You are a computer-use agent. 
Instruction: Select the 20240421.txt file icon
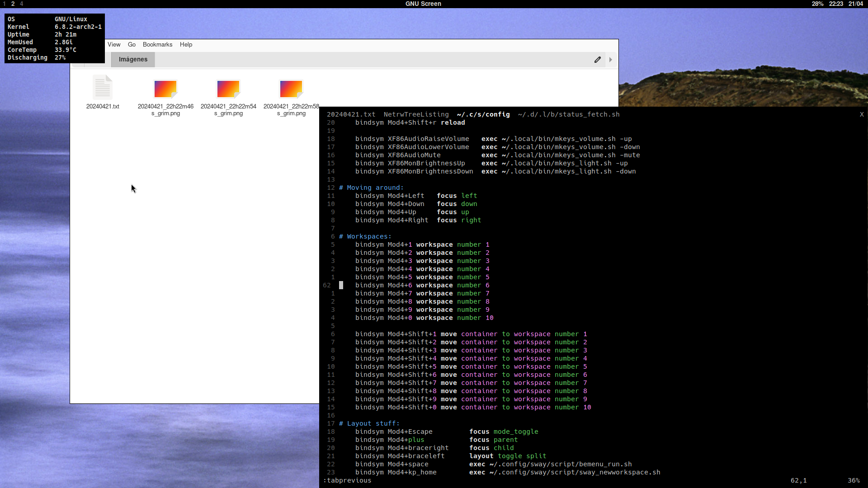(103, 88)
